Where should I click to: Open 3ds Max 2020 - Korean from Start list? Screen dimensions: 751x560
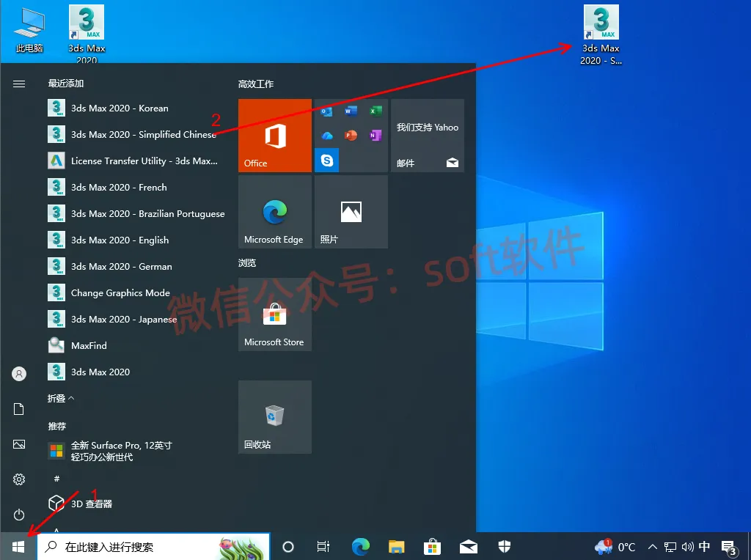tap(136, 108)
